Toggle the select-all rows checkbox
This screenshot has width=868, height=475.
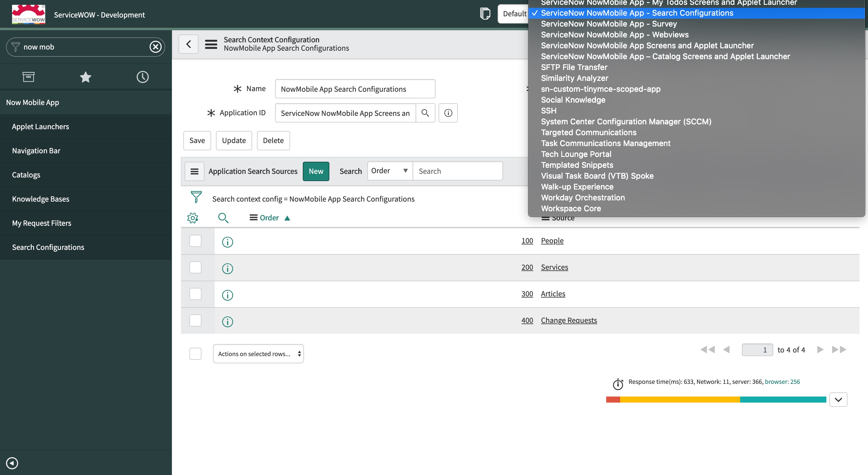pos(195,354)
